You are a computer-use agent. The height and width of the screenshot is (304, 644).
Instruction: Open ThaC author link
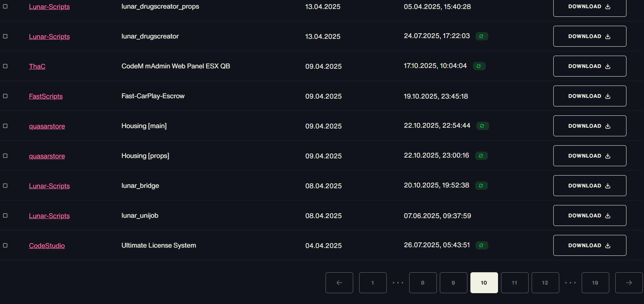tap(37, 66)
